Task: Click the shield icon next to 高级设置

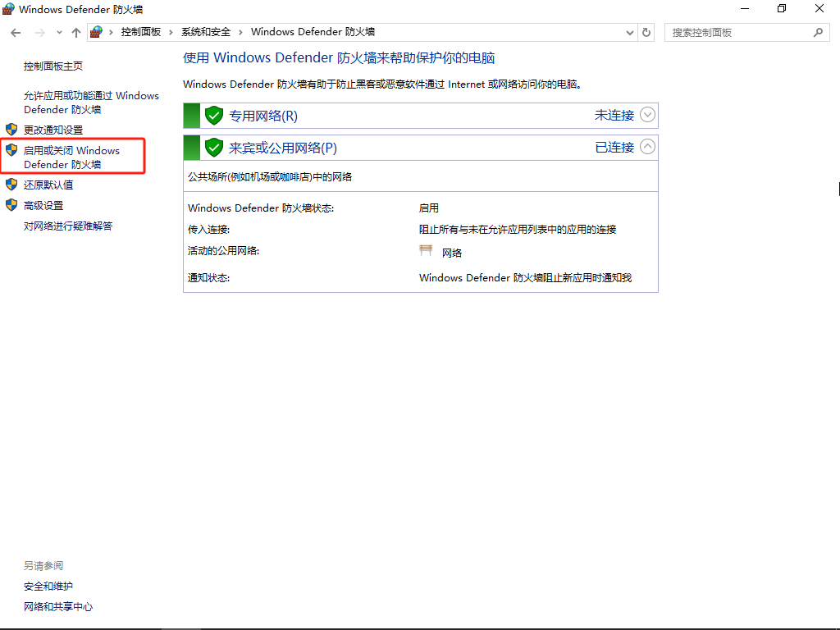Action: click(11, 205)
